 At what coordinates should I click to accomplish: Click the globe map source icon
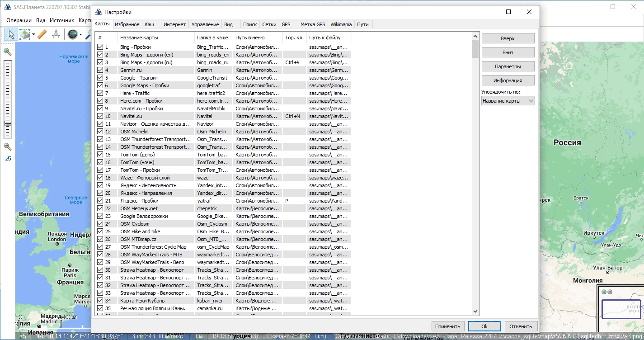(72, 34)
